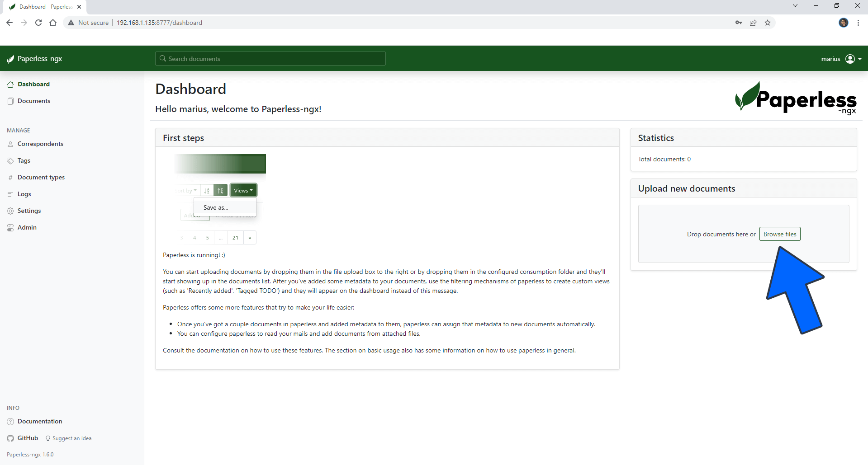
Task: Open Document types in sidebar
Action: coord(41,177)
